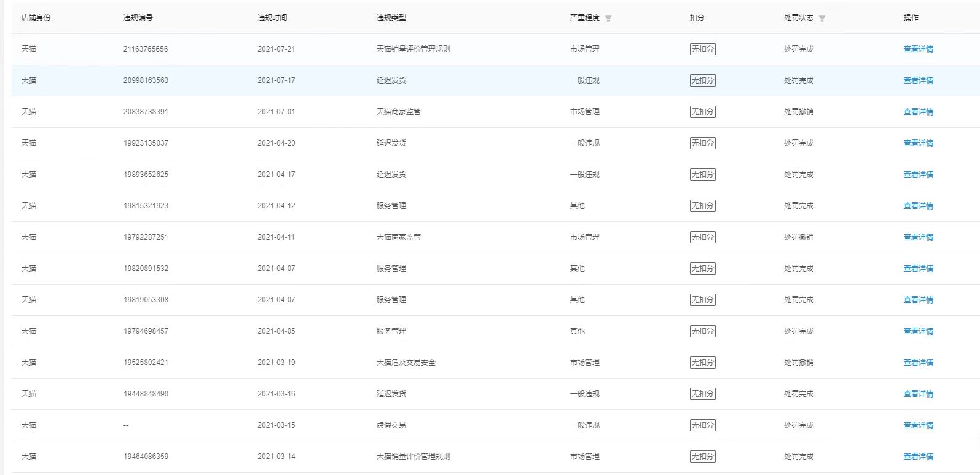Select violation number 19525802421
This screenshot has height=475, width=980.
pyautogui.click(x=146, y=363)
